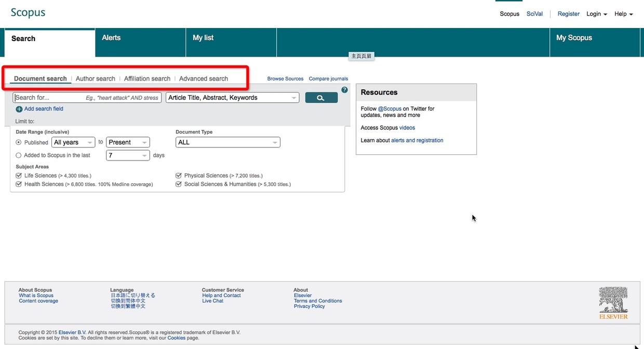
Task: Select Added to Scopus in the last radio
Action: (x=19, y=155)
